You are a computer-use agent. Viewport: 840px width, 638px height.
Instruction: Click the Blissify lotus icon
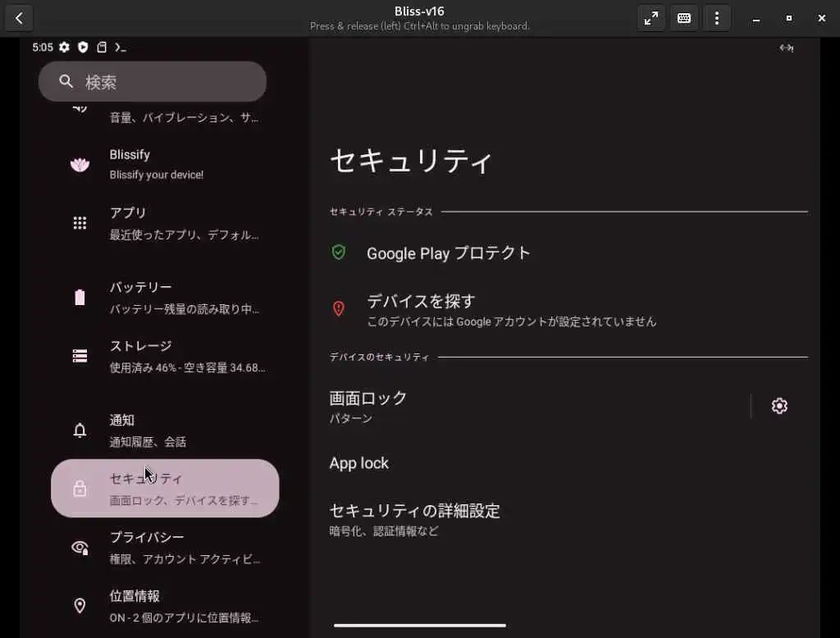click(x=80, y=164)
